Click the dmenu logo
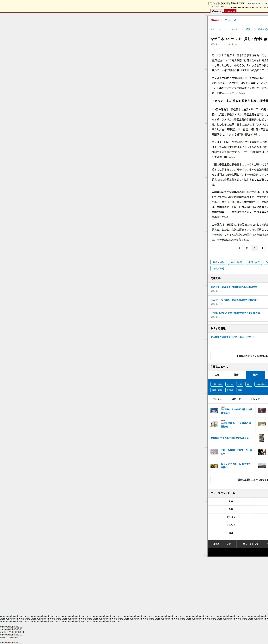 click(x=216, y=20)
